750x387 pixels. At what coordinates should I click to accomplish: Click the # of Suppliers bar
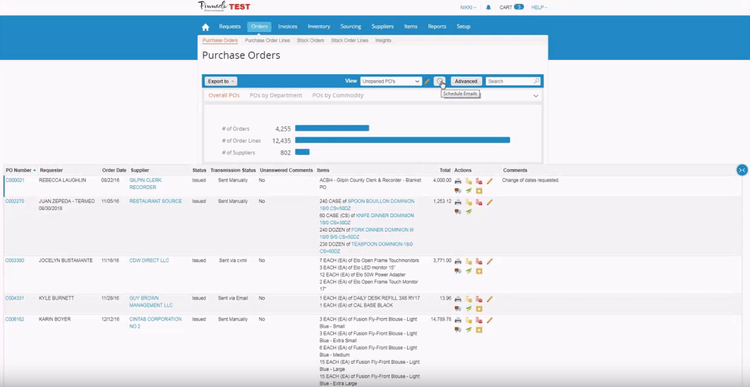click(302, 152)
